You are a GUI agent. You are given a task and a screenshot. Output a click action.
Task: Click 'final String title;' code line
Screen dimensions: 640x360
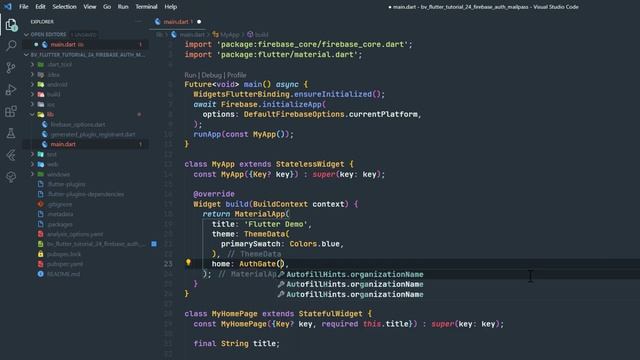[237, 344]
